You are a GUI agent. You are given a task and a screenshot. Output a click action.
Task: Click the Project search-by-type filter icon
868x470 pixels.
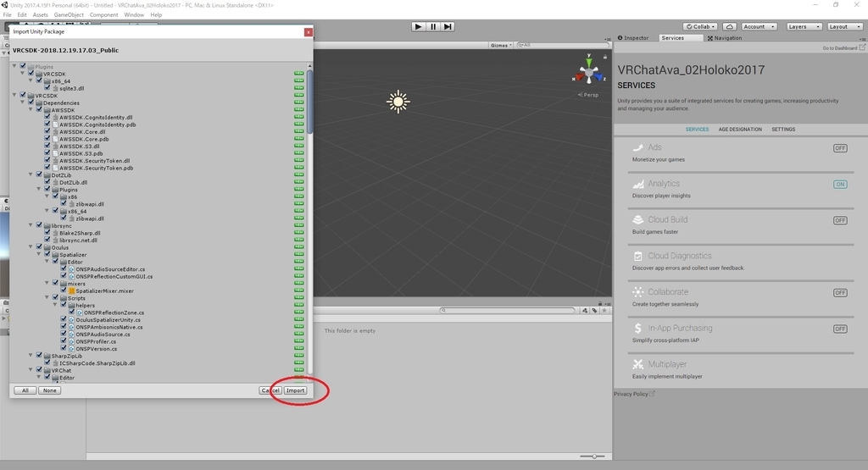coord(585,311)
